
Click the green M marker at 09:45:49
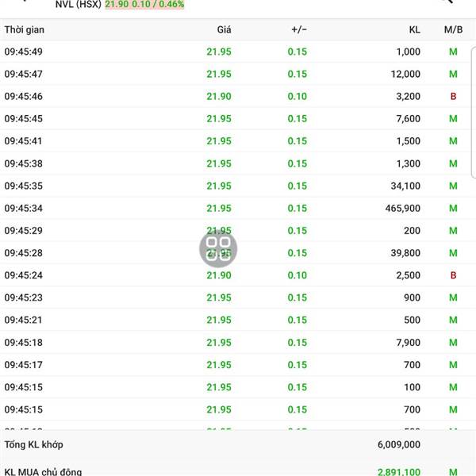(453, 52)
